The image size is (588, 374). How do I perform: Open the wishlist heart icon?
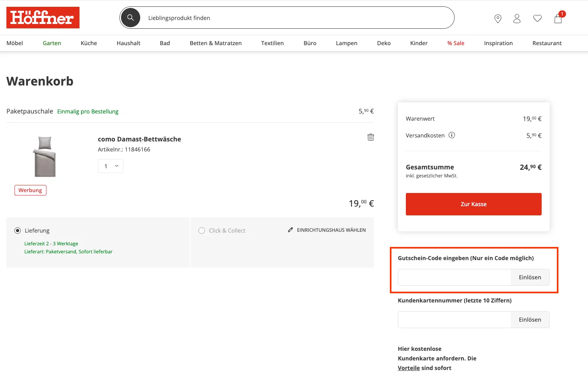coord(537,18)
